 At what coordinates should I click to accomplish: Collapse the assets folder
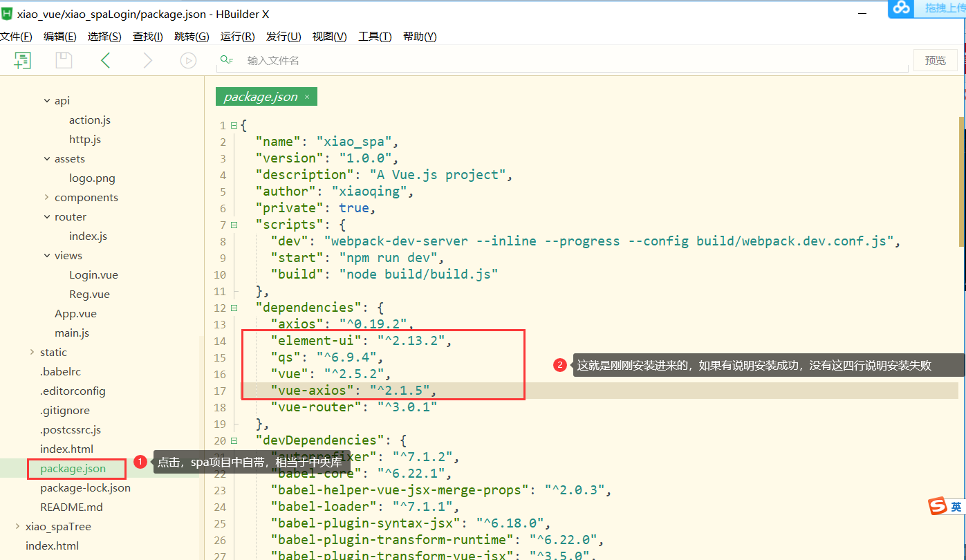47,158
